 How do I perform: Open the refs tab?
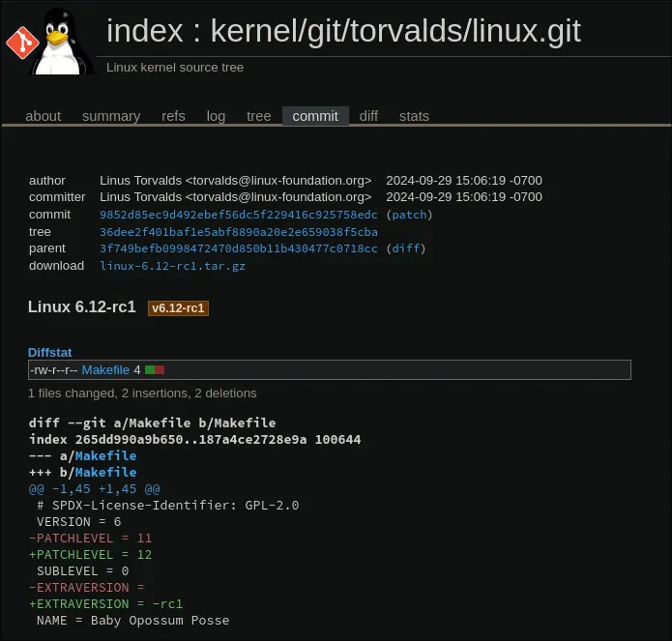[173, 116]
